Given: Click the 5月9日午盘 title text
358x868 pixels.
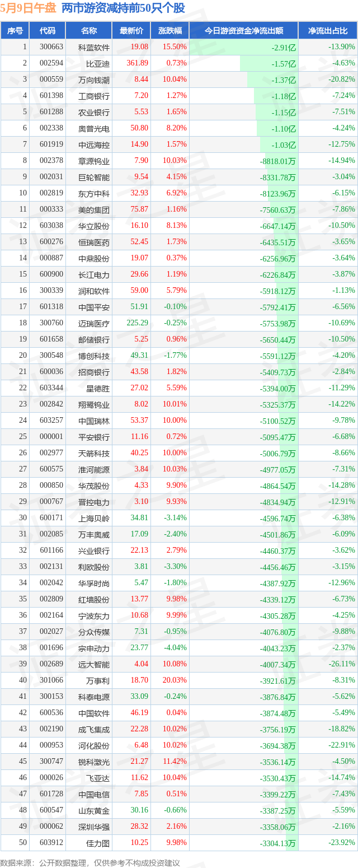Looking at the screenshot, I should pos(28,8).
